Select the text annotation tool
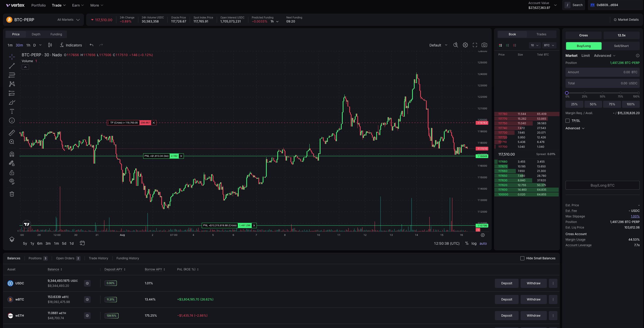Image resolution: width=644 pixels, height=328 pixels. (x=12, y=111)
